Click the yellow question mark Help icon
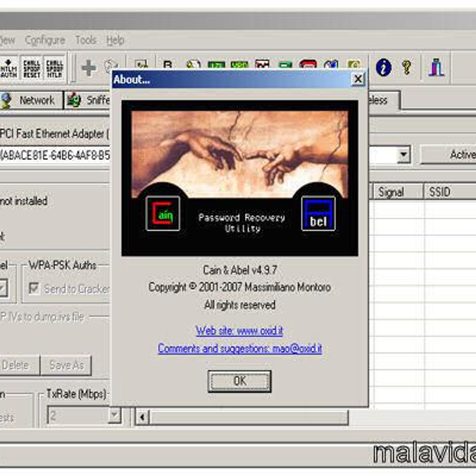 tap(407, 67)
